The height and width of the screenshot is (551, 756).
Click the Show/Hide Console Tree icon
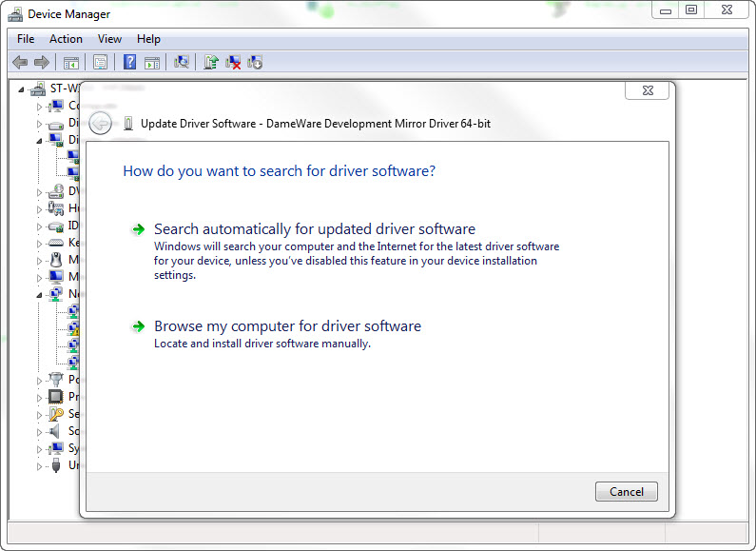click(70, 63)
